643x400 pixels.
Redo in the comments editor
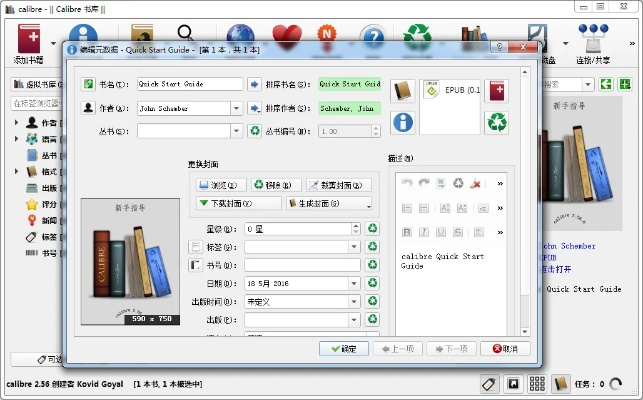[x=424, y=183]
